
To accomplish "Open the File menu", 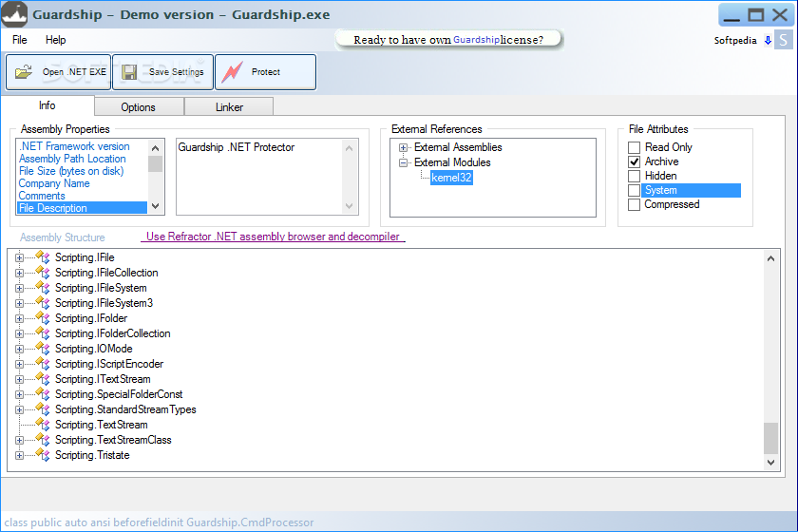I will point(19,40).
